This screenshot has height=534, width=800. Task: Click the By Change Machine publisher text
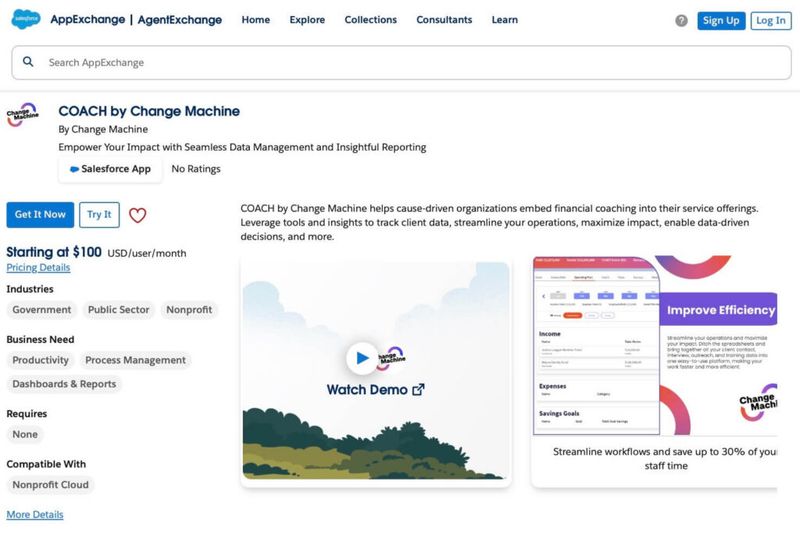[103, 129]
